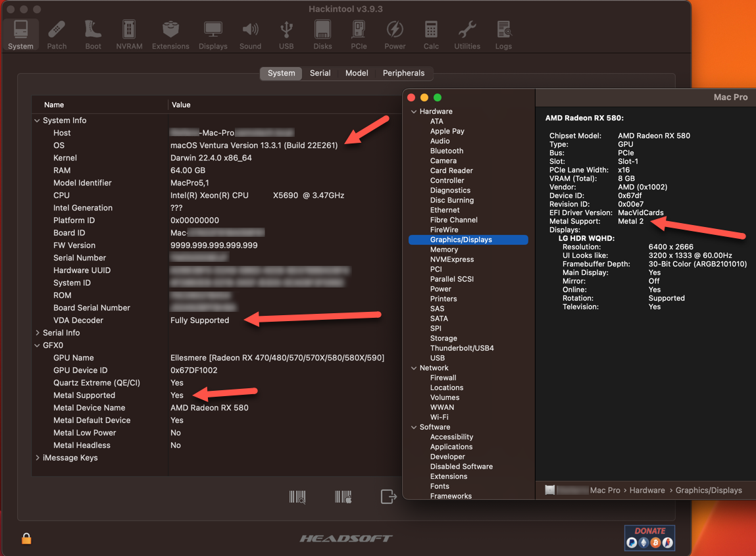Viewport: 756px width, 556px height.
Task: Click the 'LG HDR WQHD:' display name
Action: click(x=586, y=238)
